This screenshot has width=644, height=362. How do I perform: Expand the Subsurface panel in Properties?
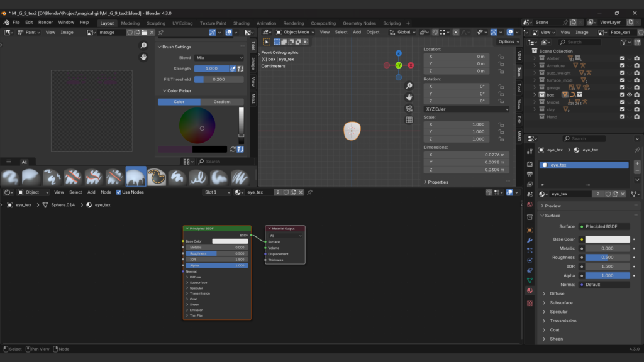coord(561,302)
